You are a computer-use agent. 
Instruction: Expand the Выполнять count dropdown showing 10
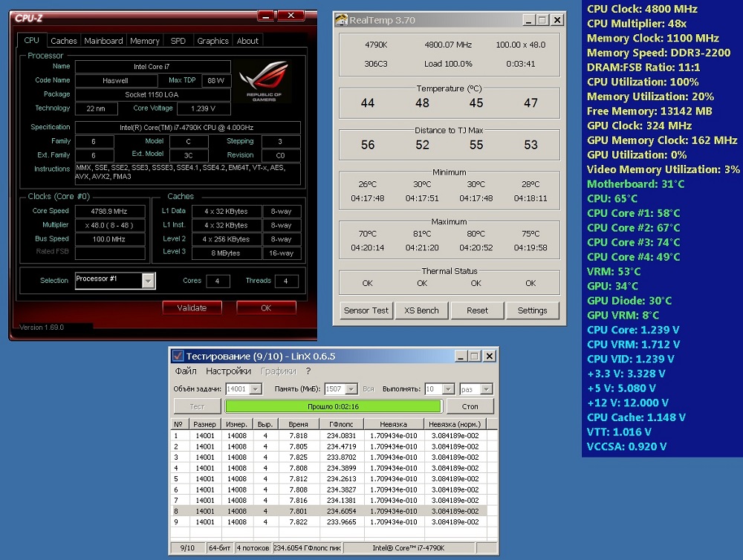[x=448, y=389]
